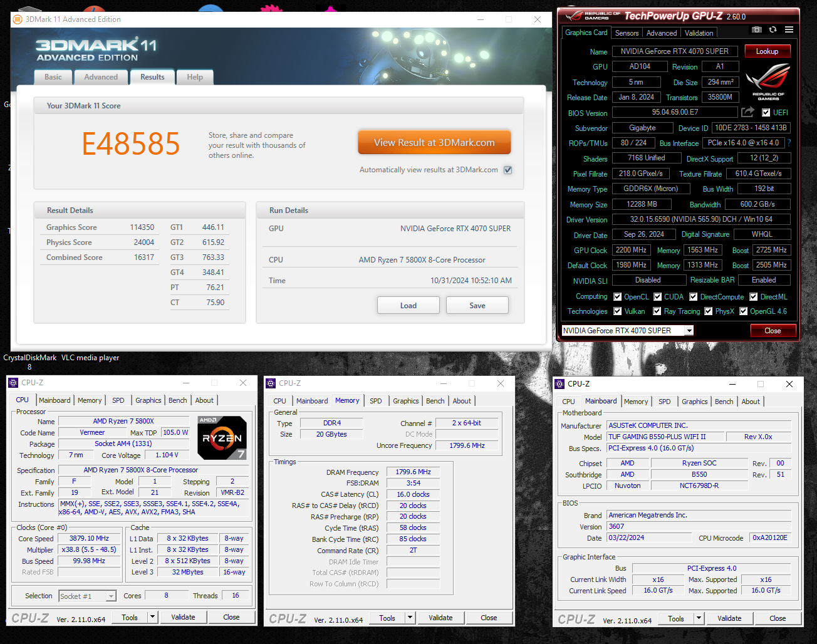Click the question mark next to Bus Interface

[789, 143]
